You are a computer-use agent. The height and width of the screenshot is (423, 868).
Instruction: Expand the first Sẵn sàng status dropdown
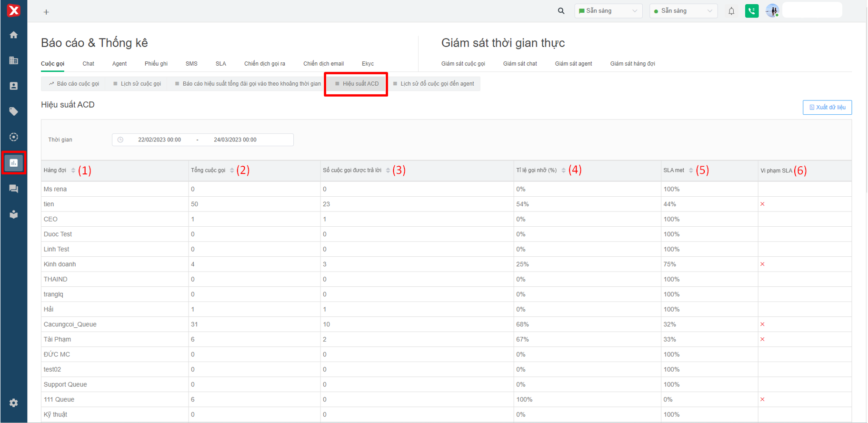click(x=608, y=11)
